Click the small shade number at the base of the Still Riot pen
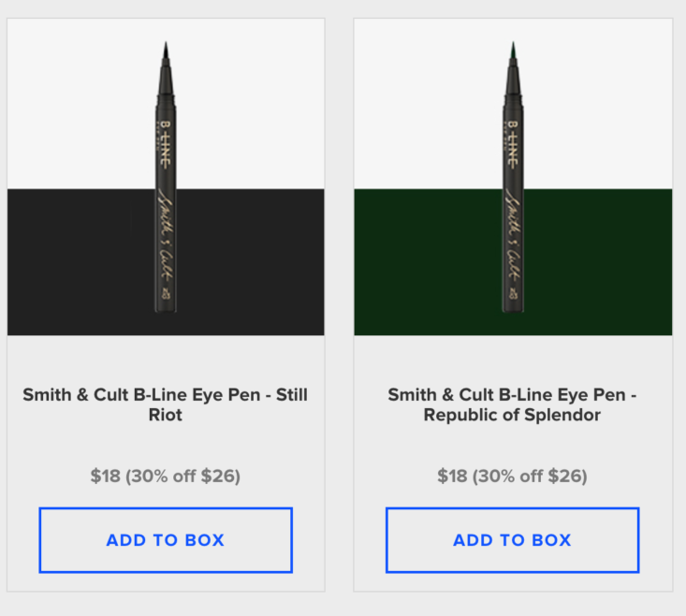 click(x=166, y=293)
